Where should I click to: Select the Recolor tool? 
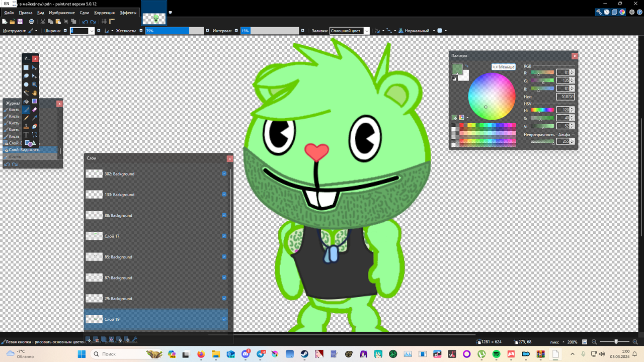pos(35,126)
